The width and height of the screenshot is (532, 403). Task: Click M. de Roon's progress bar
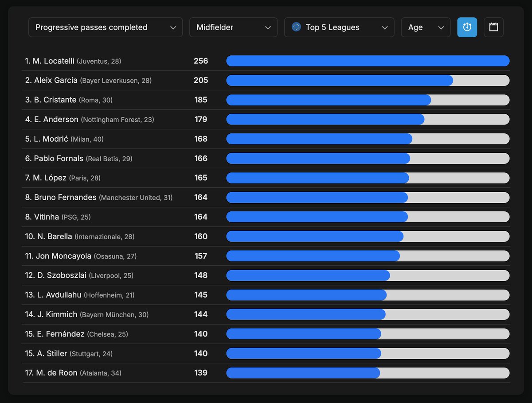(368, 373)
